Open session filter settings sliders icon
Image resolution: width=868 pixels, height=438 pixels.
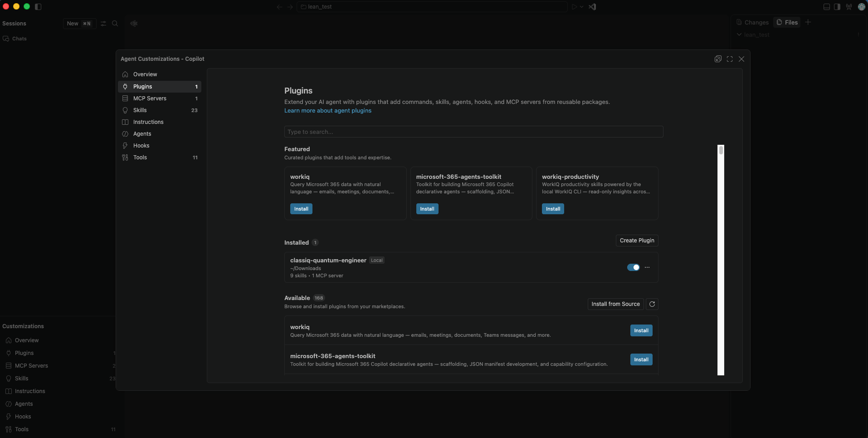tap(103, 24)
